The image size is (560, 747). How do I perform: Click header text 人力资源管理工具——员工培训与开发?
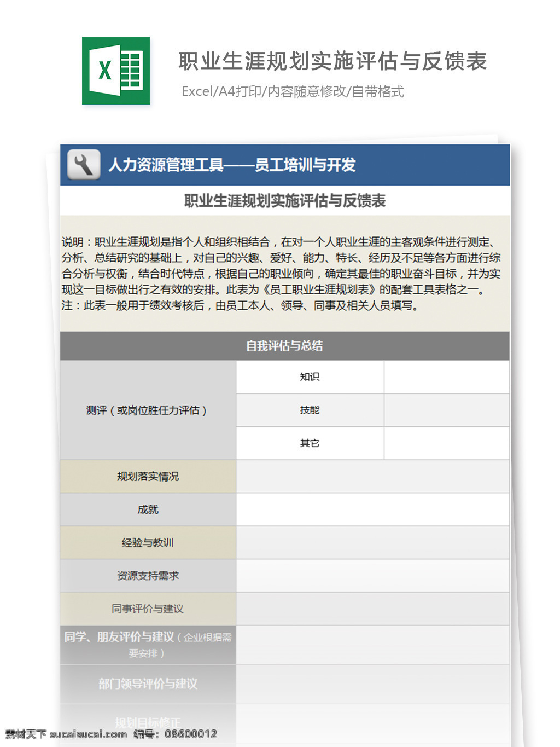(x=232, y=165)
